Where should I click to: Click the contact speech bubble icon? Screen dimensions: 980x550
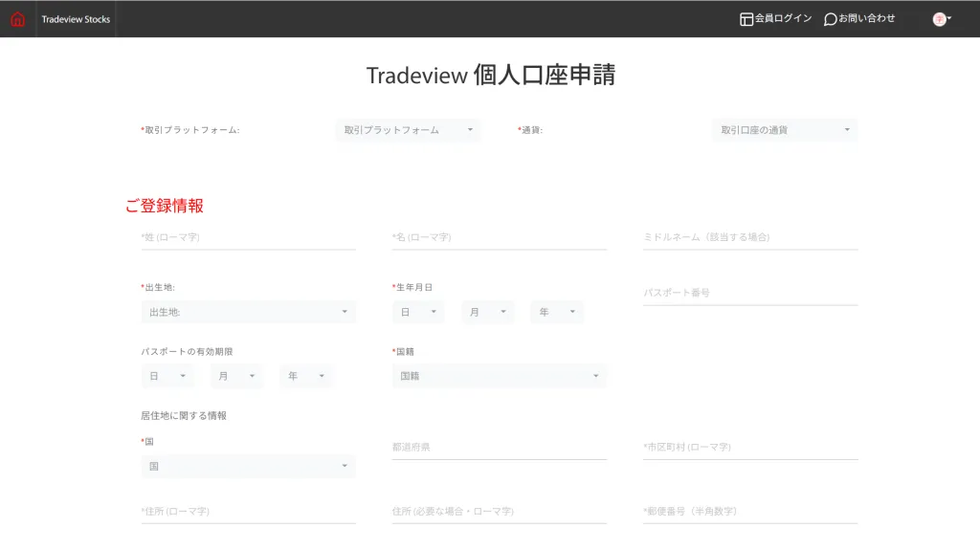pos(830,19)
